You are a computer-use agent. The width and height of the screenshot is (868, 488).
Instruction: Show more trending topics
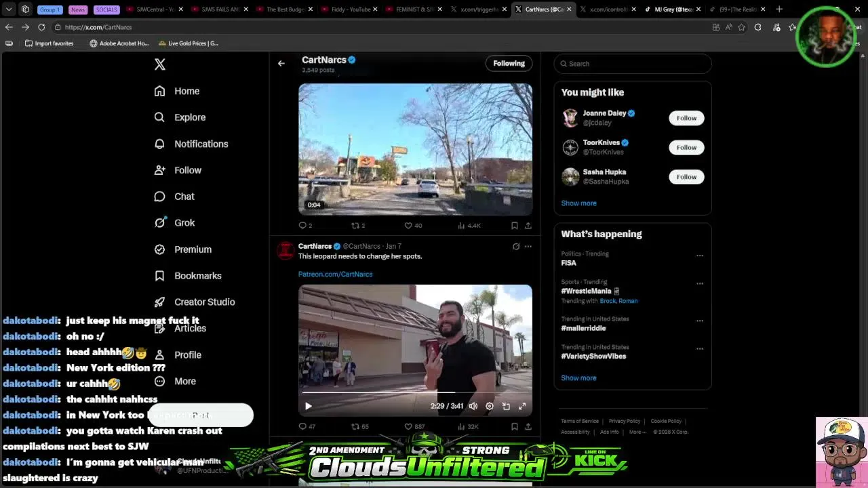578,378
